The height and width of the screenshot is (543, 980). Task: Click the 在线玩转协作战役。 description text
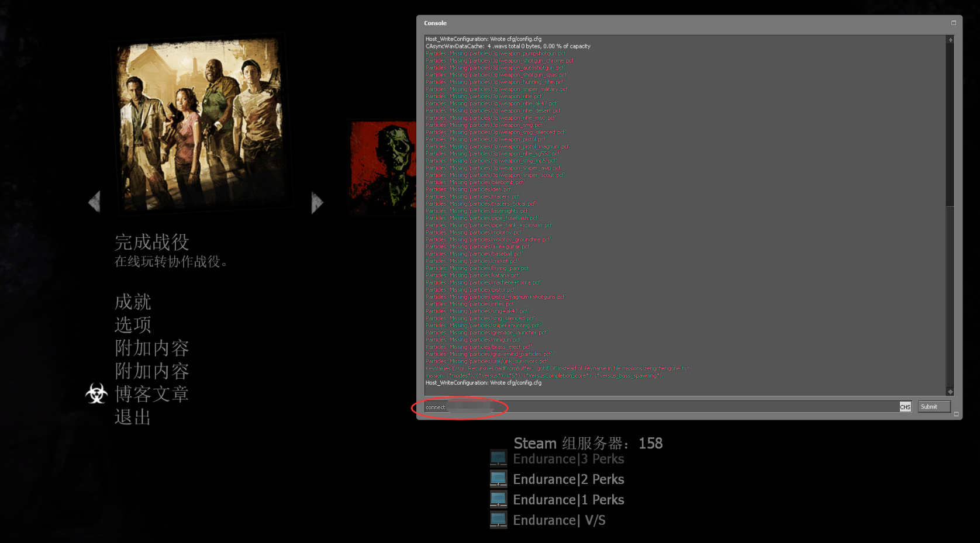pos(171,261)
